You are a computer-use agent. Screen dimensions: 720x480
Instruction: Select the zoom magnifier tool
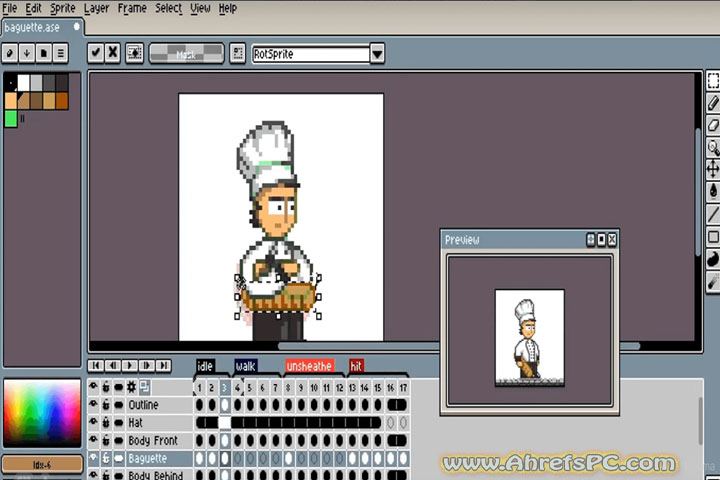[x=713, y=147]
